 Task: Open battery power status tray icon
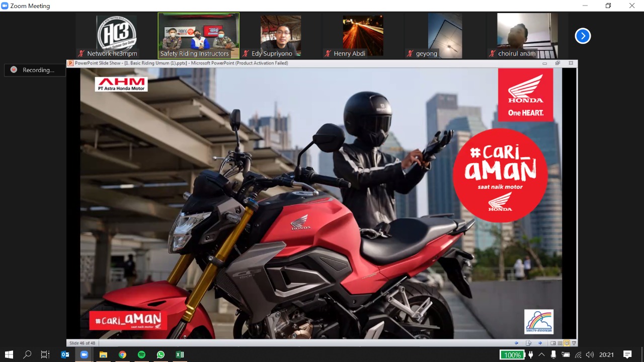[566, 354]
